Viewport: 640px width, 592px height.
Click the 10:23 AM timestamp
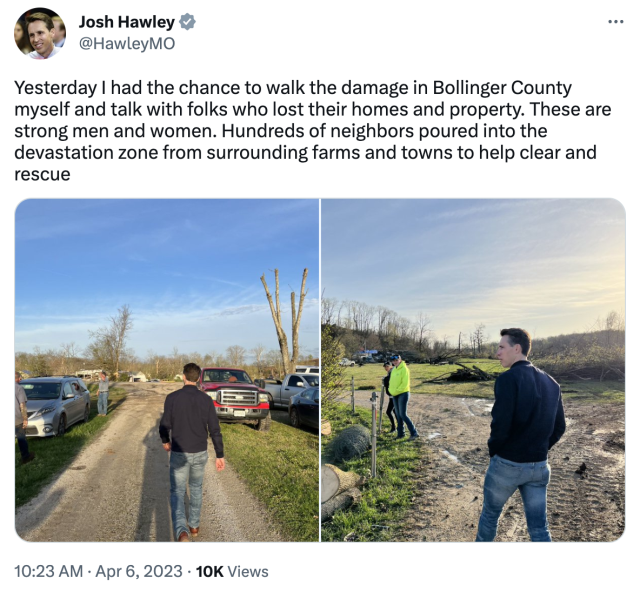click(x=49, y=571)
